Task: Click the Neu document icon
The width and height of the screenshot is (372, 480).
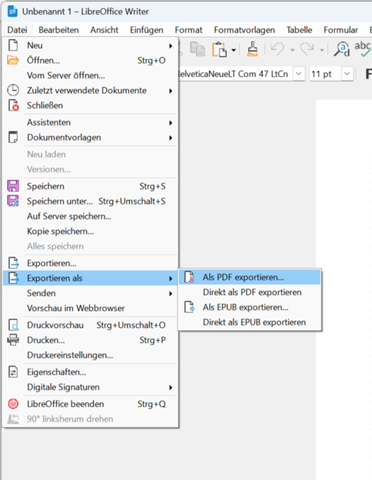Action: (x=13, y=45)
